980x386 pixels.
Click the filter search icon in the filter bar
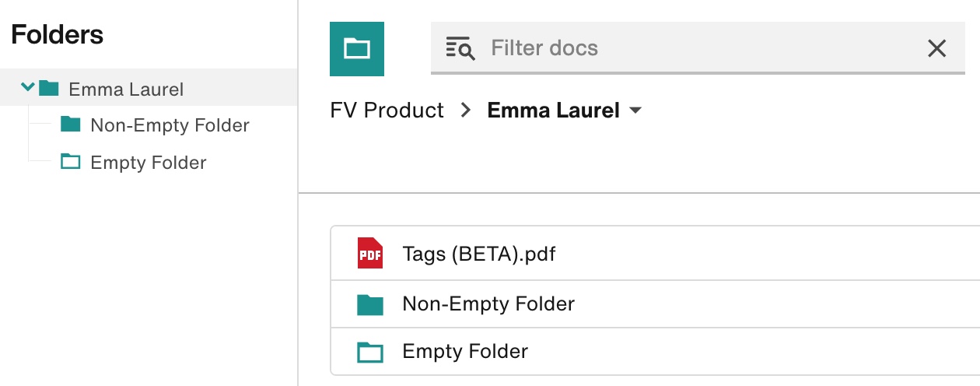pos(460,48)
